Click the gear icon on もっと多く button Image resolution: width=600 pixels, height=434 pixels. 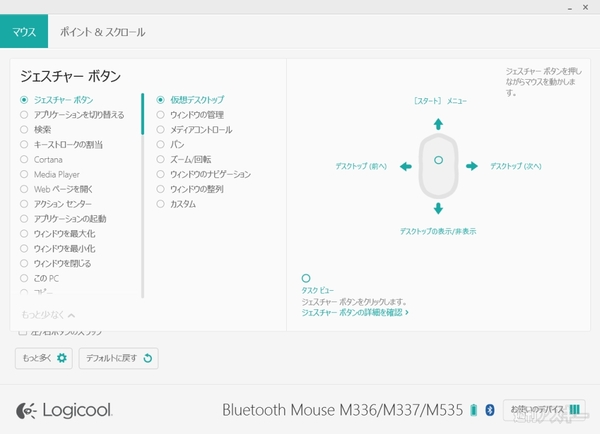[x=62, y=358]
